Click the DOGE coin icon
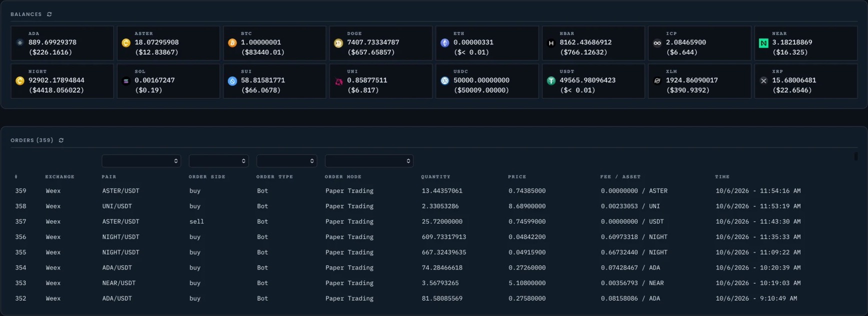Screen dimensions: 868x316 338,43
